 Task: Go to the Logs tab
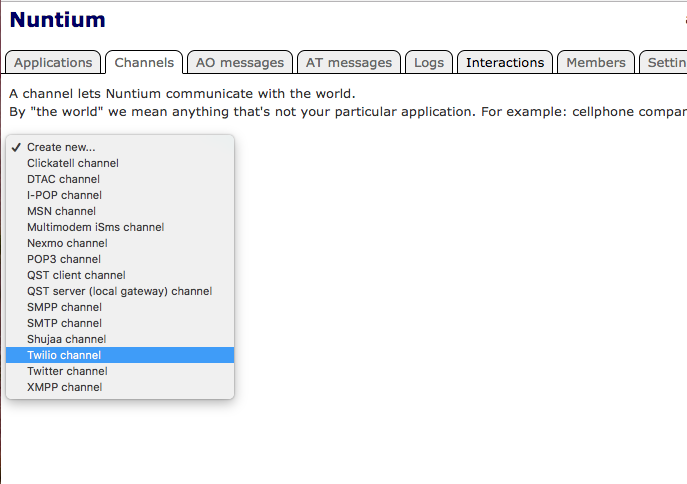tap(429, 62)
